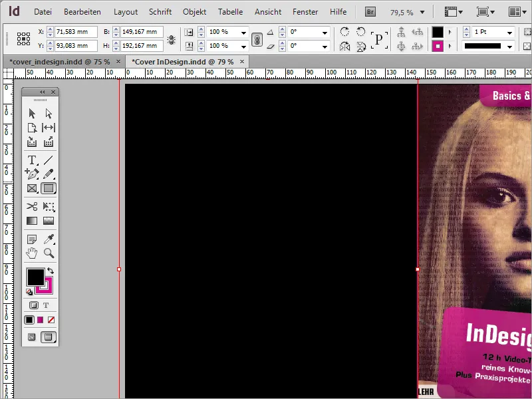Open Adobe Bridge via Br icon
Image resolution: width=532 pixels, height=399 pixels.
(x=370, y=12)
